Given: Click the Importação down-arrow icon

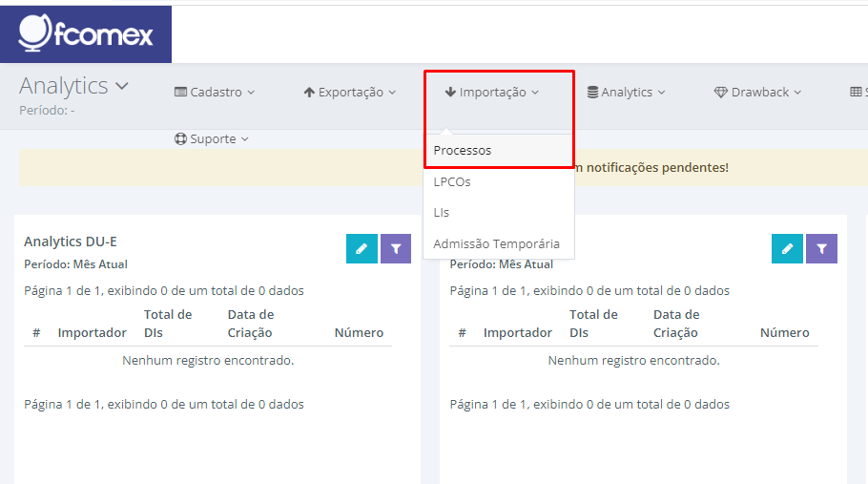Looking at the screenshot, I should pyautogui.click(x=450, y=92).
